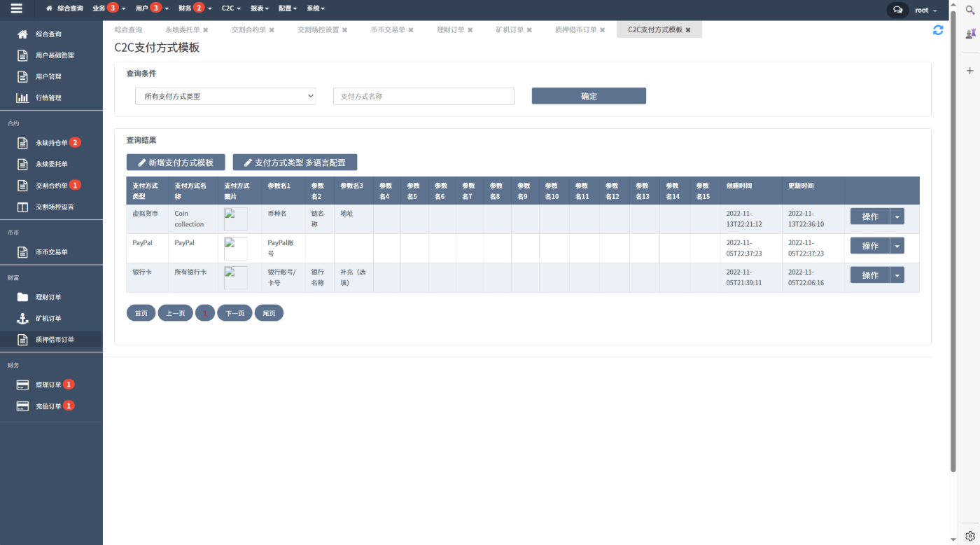980x545 pixels.
Task: Click the 下一页 pagination button
Action: [234, 313]
